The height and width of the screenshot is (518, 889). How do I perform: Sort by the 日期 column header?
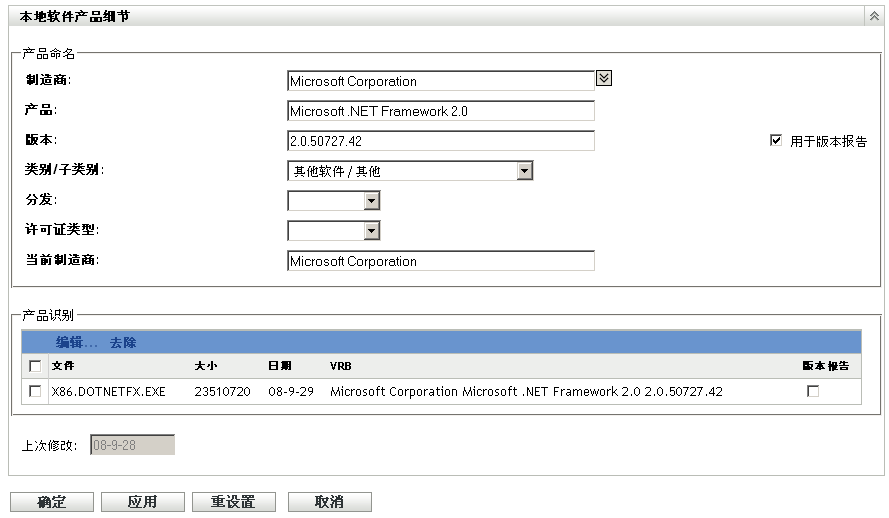click(280, 366)
